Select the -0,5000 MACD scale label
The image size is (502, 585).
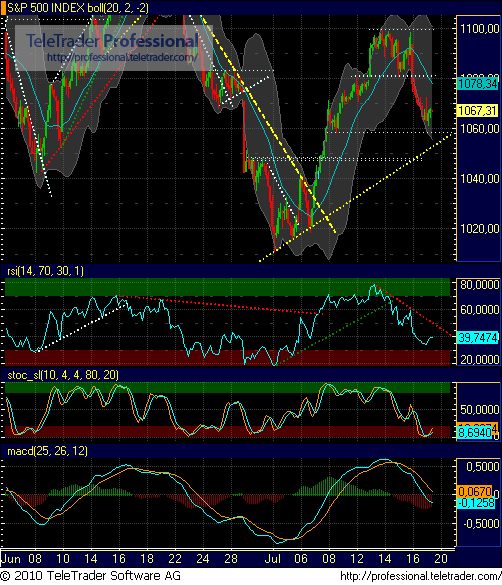481,524
